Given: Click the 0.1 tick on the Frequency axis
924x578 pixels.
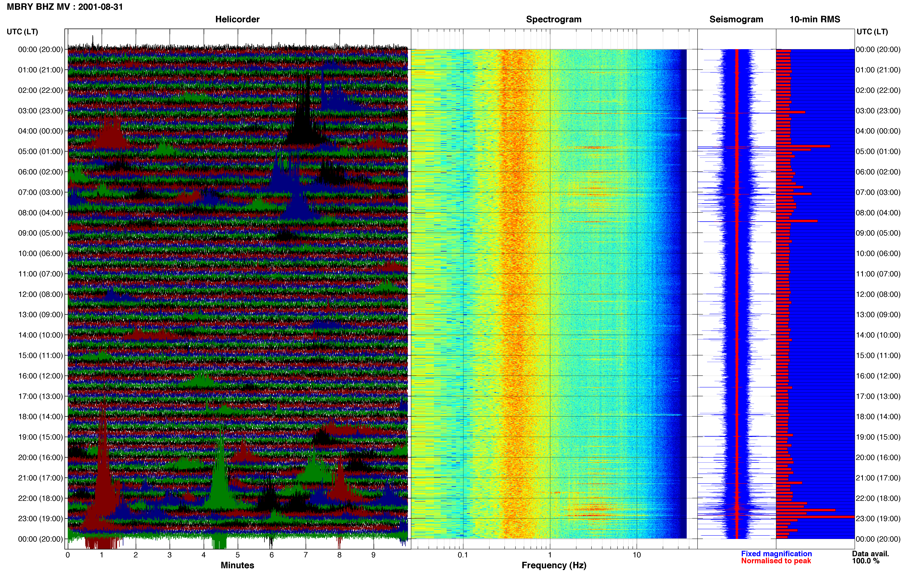Looking at the screenshot, I should (x=463, y=555).
